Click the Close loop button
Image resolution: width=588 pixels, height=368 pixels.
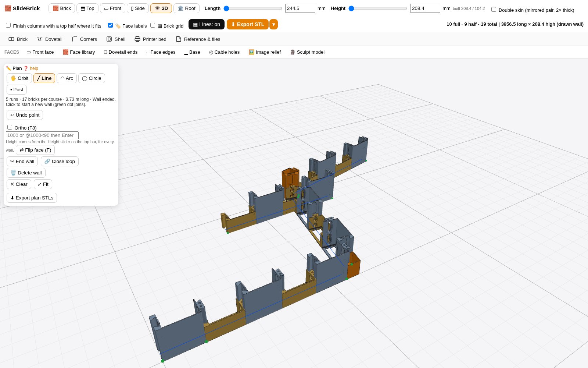[x=60, y=161]
